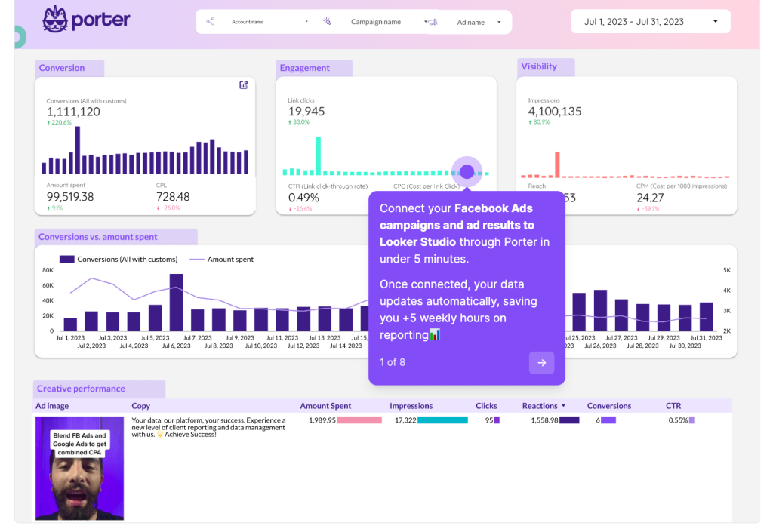773x532 pixels.
Task: Click the tall teal bar in Link clicks chart
Action: (x=319, y=155)
